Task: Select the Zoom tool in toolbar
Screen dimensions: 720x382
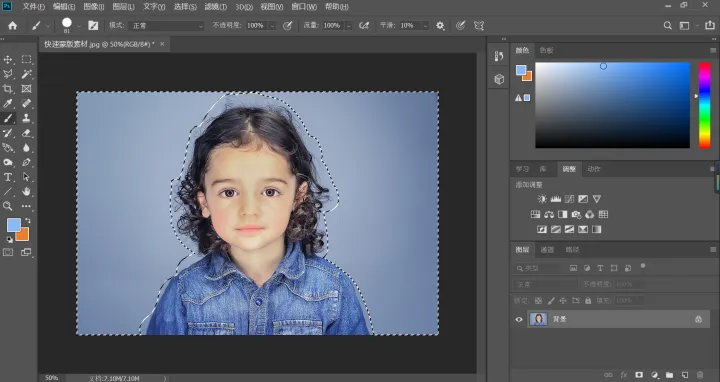Action: [8, 206]
